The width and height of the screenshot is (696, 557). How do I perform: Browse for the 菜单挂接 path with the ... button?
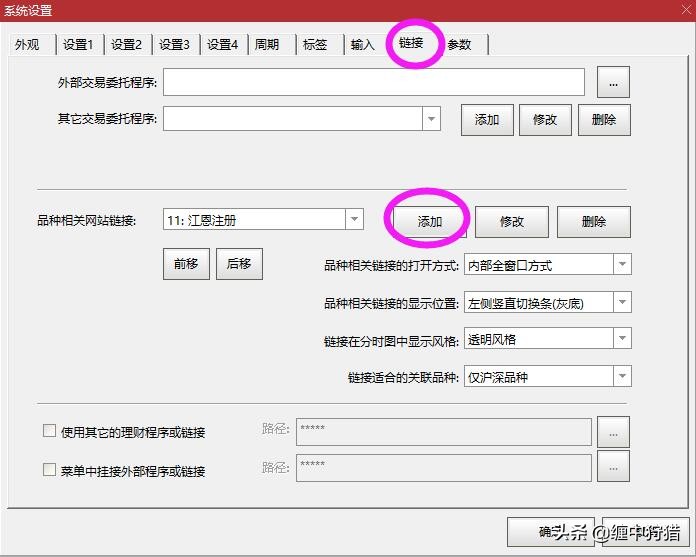[x=613, y=466]
